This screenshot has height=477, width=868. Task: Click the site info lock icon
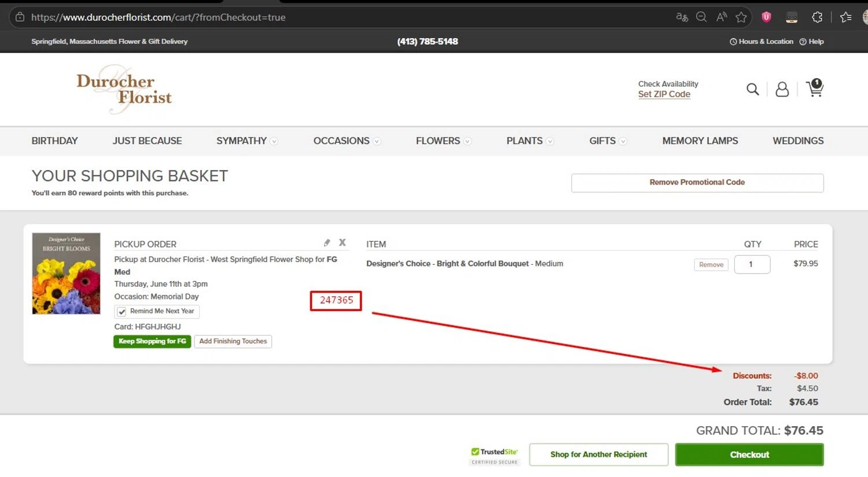(20, 17)
